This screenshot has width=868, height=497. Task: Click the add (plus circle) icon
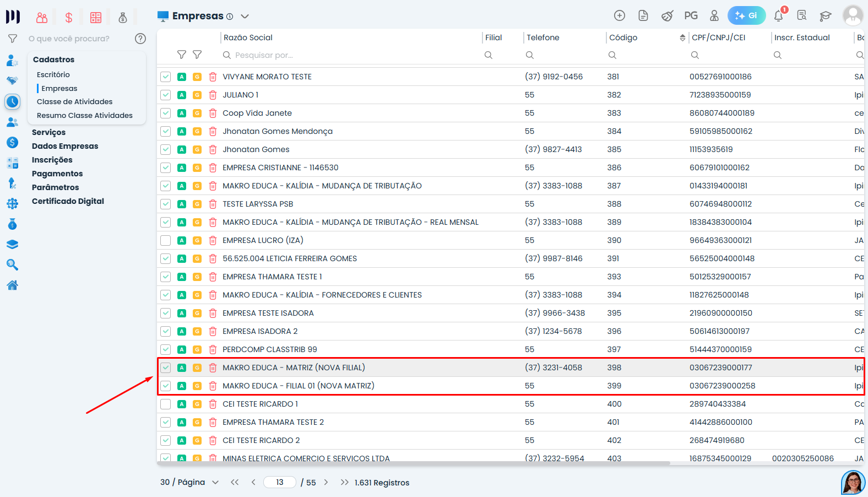(620, 15)
